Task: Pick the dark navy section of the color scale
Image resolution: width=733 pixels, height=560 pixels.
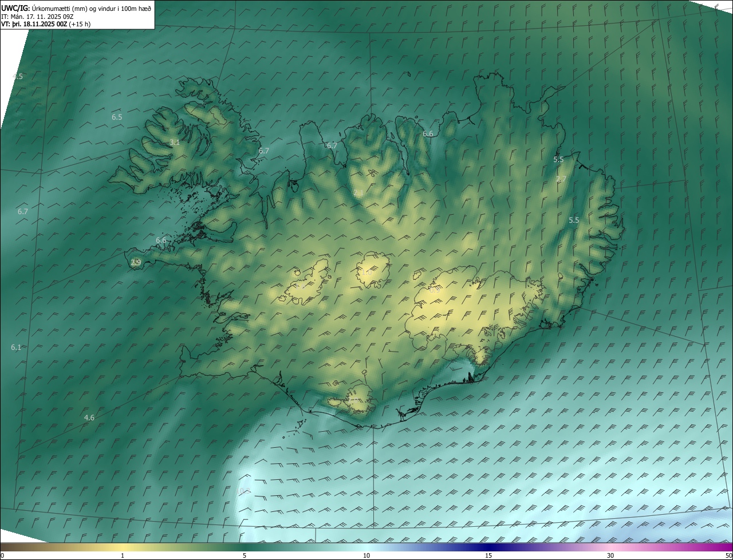Action: tap(488, 547)
